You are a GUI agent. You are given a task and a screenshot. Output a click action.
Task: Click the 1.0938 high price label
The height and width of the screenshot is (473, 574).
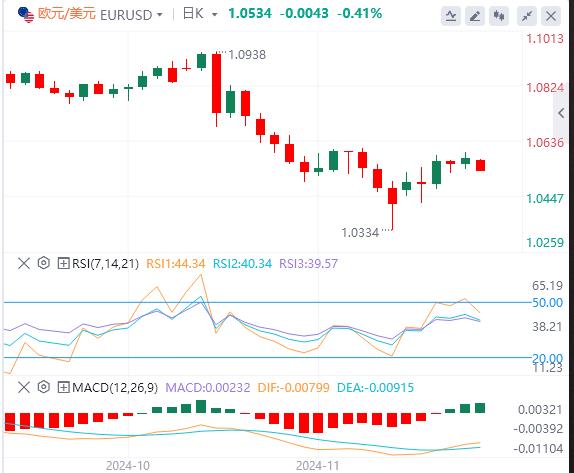tap(247, 55)
